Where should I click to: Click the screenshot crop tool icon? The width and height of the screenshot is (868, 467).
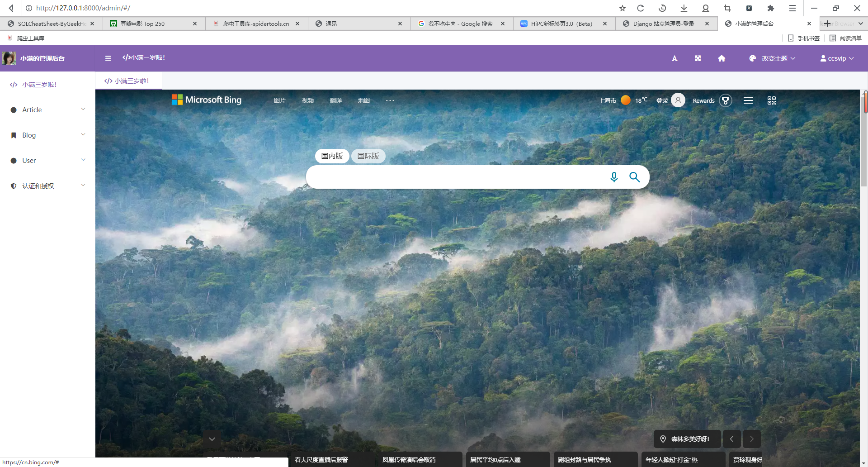click(x=727, y=8)
